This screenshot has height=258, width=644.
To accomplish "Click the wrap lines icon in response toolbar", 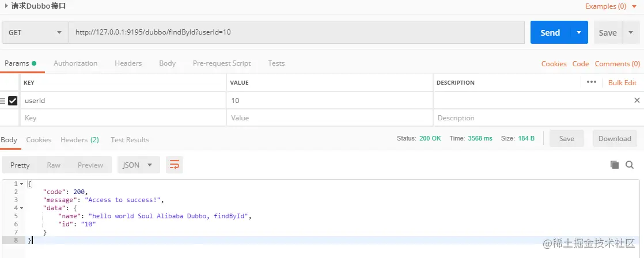I will click(x=174, y=165).
